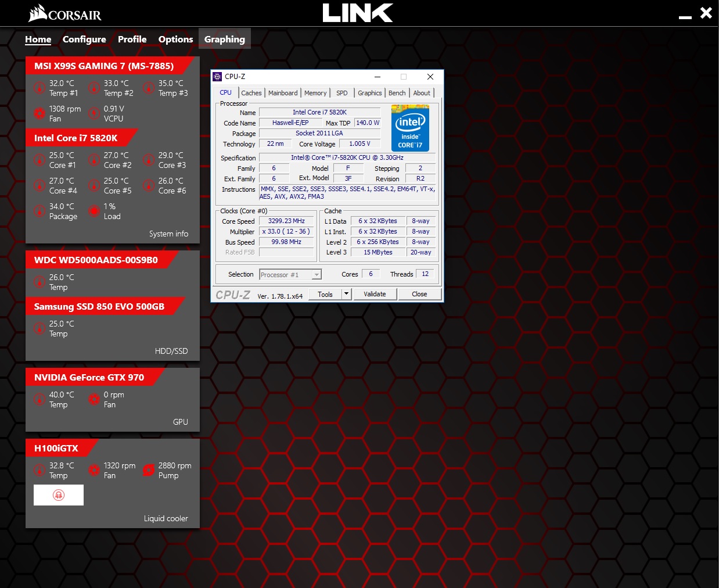
Task: Open the Configure tab
Action: 84,39
